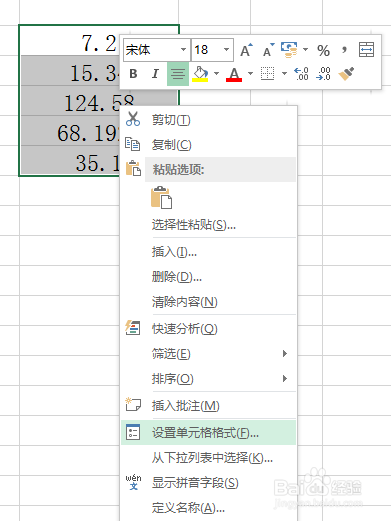Expand the 筛选(E) submenu
The width and height of the screenshot is (391, 521).
point(208,354)
